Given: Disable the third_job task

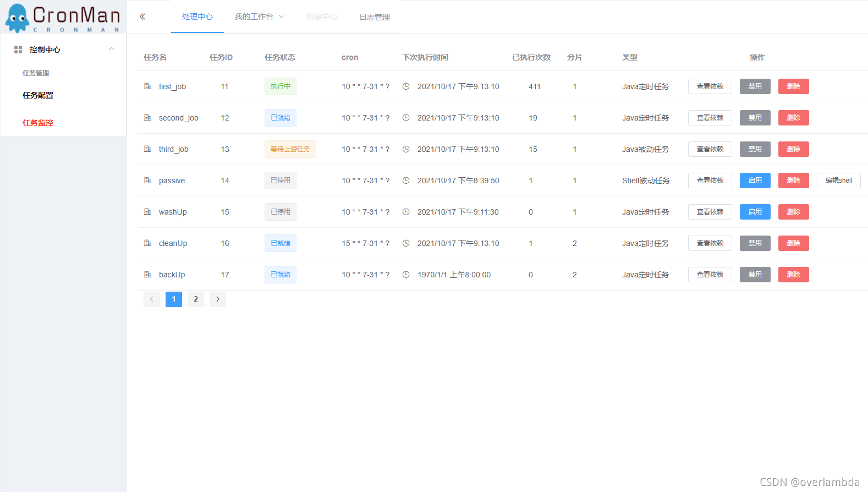Looking at the screenshot, I should 755,149.
